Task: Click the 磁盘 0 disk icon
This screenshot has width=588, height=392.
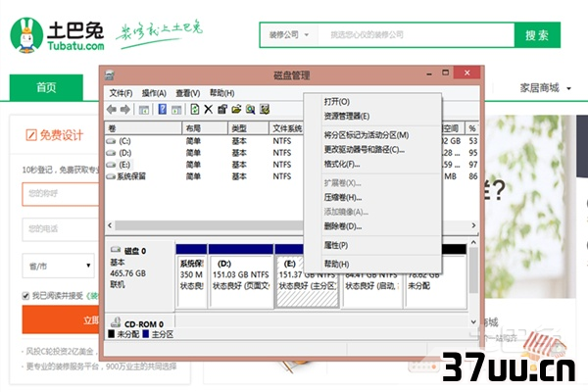Action: coord(116,250)
